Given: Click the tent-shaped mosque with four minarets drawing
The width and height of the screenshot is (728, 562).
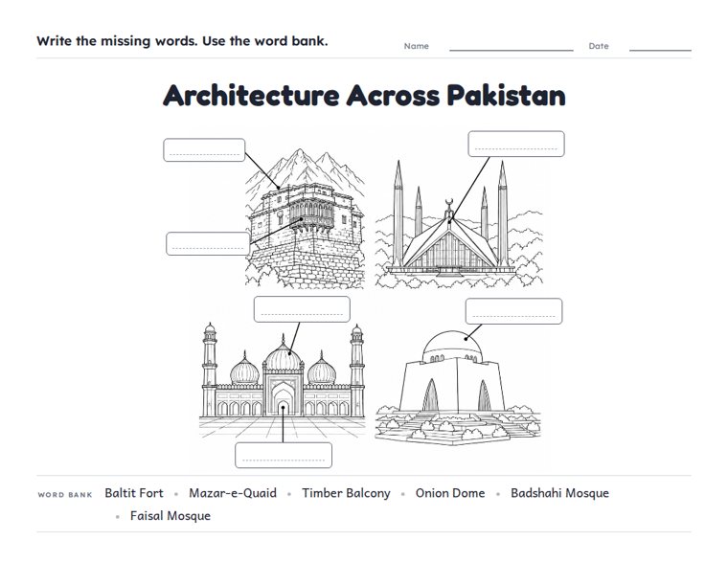Looking at the screenshot, I should (459, 224).
